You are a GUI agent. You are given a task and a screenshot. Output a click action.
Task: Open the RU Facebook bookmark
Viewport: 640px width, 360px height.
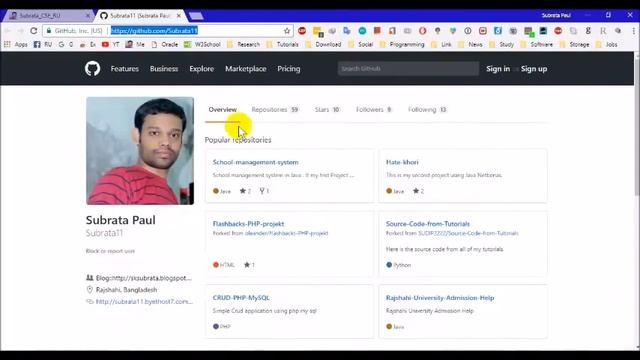coord(43,44)
